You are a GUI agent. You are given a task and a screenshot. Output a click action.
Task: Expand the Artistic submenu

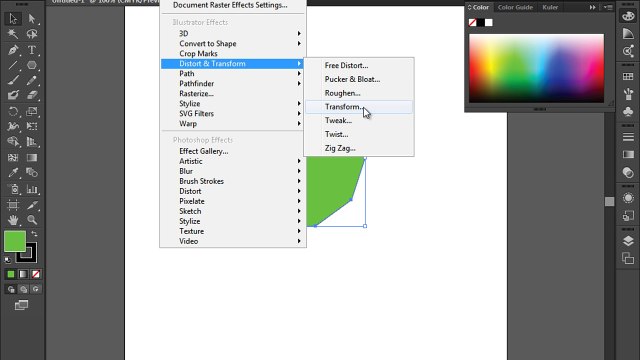pos(233,161)
